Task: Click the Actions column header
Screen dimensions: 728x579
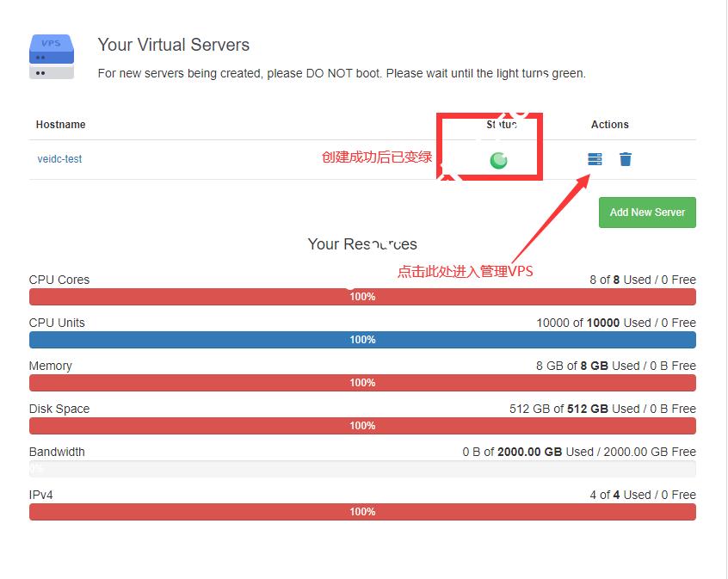Action: click(609, 125)
